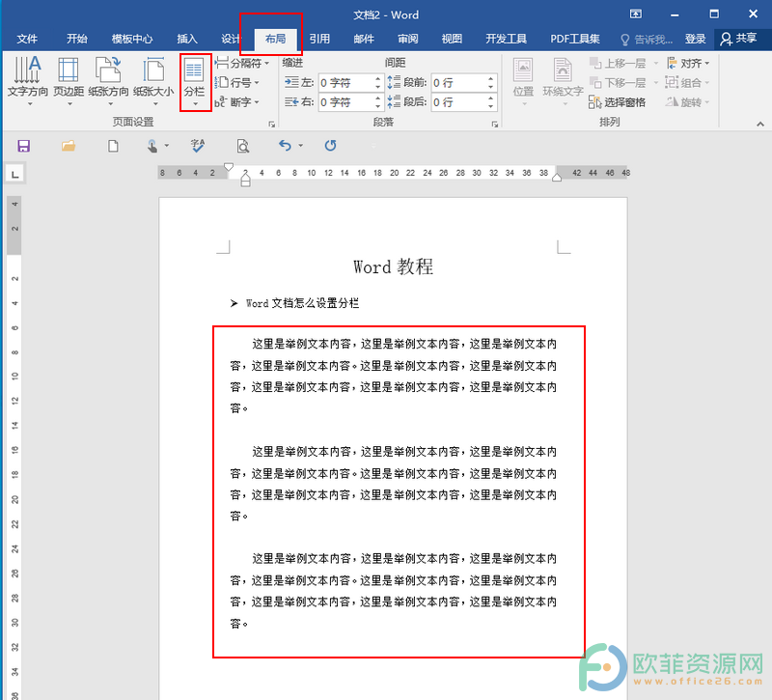Open the 页边距 margins menu
The image size is (772, 700).
tap(69, 82)
